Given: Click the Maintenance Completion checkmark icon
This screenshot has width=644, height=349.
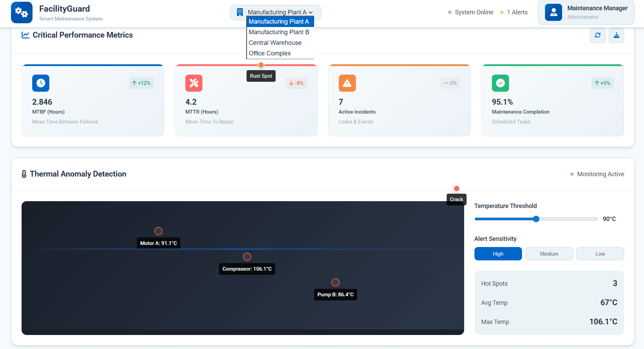Looking at the screenshot, I should point(500,83).
